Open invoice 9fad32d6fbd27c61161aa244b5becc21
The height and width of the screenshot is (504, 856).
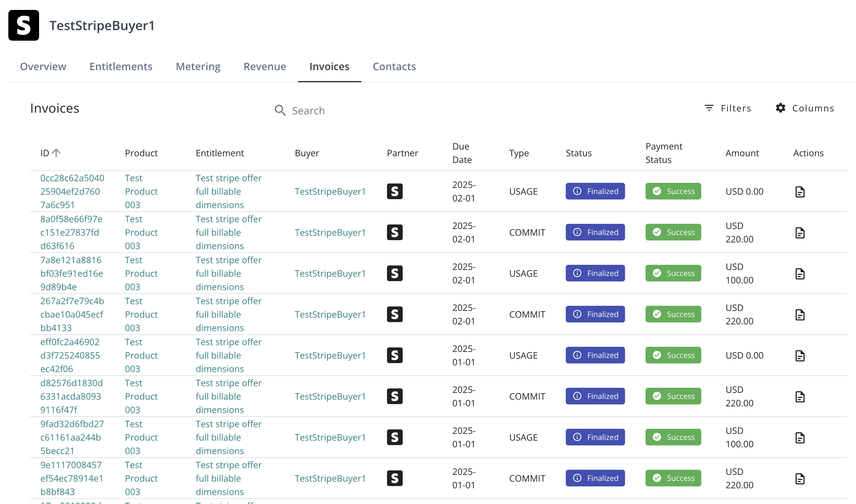click(72, 437)
